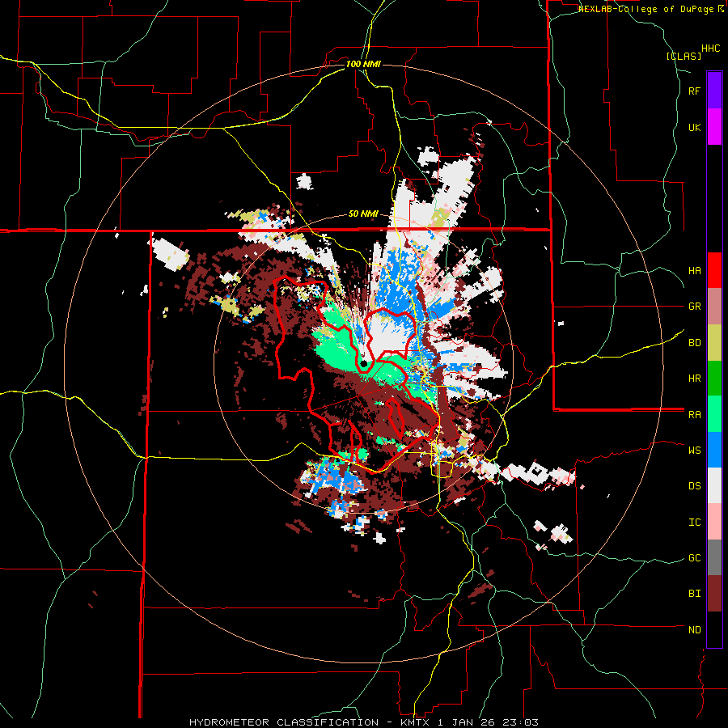Screen dimensions: 728x728
Task: Click the HA red legend swatch
Action: [714, 270]
